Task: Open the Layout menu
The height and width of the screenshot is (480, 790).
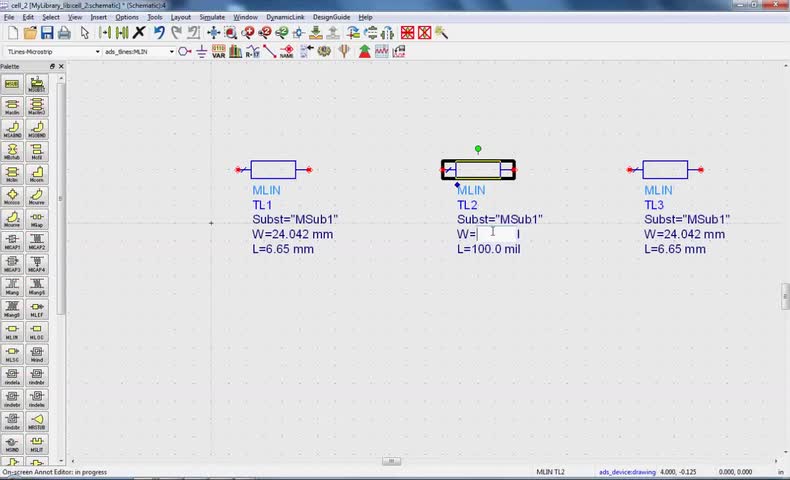Action: coord(180,17)
